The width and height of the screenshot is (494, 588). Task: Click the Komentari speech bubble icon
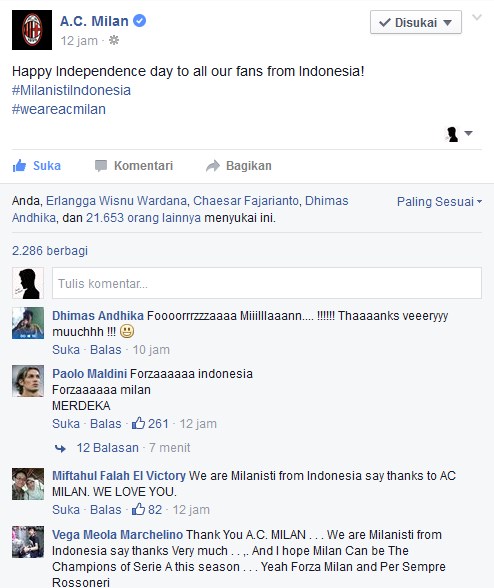pyautogui.click(x=101, y=166)
